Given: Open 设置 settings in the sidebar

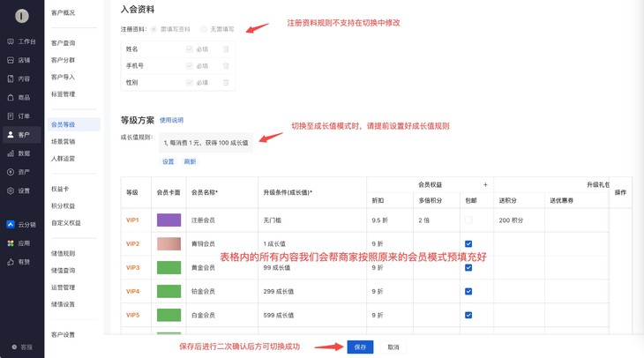Looking at the screenshot, I should [21, 190].
